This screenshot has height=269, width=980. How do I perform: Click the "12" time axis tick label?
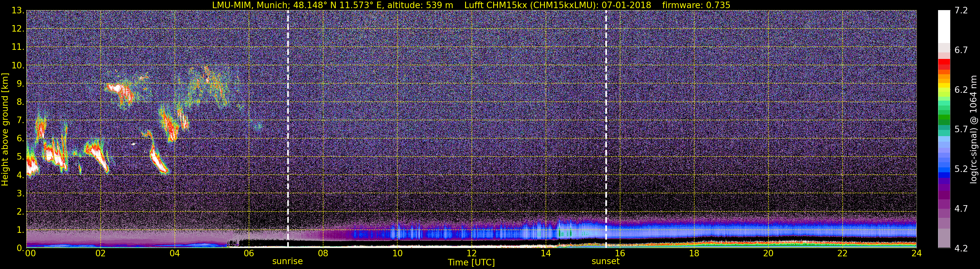click(471, 253)
